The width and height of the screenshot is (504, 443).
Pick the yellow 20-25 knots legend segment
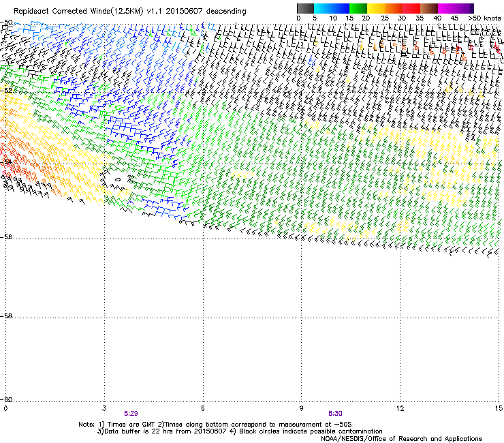click(376, 8)
